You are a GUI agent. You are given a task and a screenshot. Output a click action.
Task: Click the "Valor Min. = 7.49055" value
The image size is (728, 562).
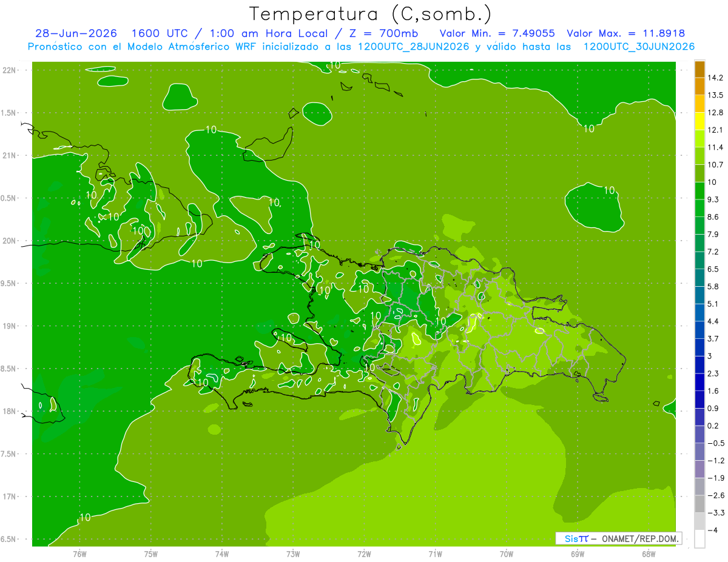point(497,33)
